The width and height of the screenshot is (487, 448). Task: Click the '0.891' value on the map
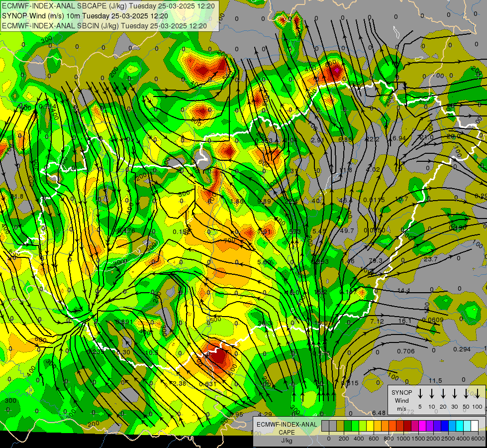pos(124,322)
